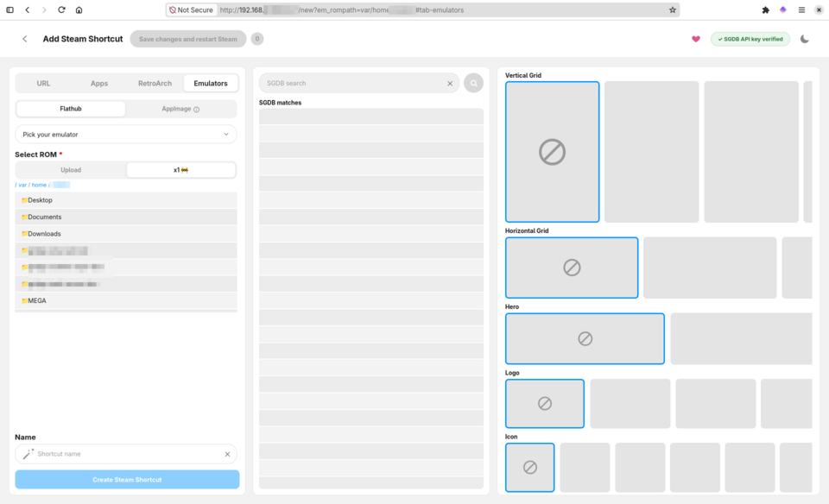Click the home breadcrumb link
Viewport: 829px width, 504px height.
[39, 185]
